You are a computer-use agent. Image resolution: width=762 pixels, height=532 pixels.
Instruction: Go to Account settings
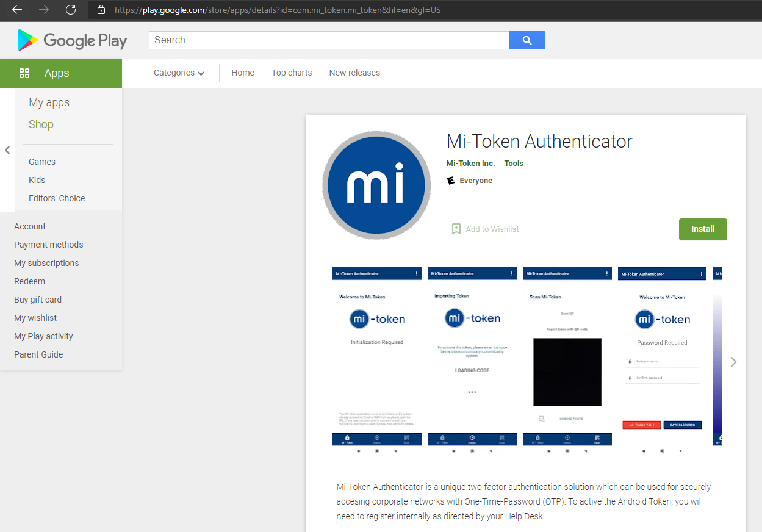point(30,226)
